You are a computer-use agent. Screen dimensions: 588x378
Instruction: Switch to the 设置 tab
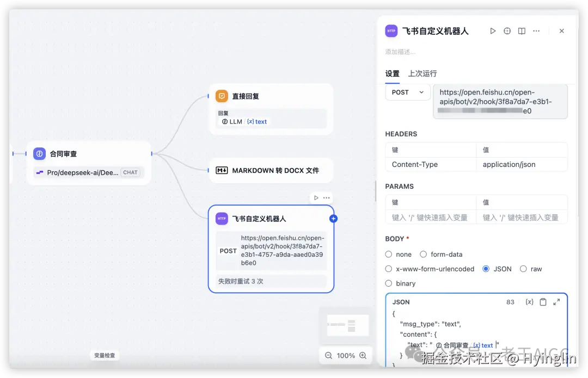point(392,73)
